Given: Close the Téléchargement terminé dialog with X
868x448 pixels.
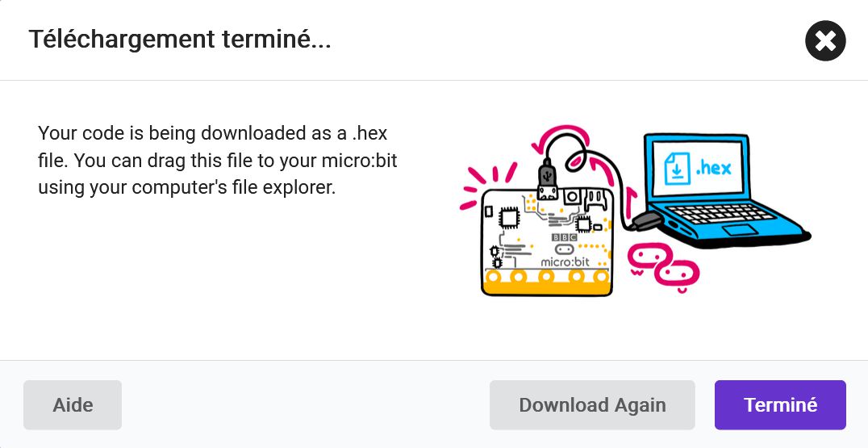Looking at the screenshot, I should click(824, 40).
